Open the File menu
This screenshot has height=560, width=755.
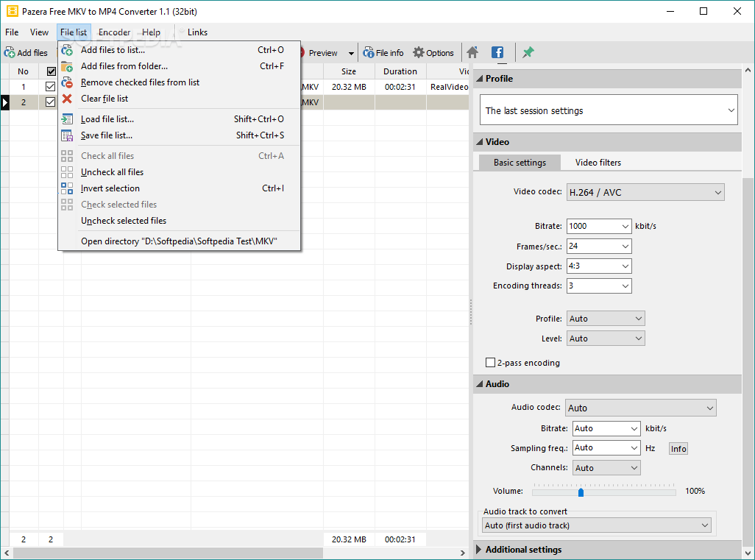12,32
